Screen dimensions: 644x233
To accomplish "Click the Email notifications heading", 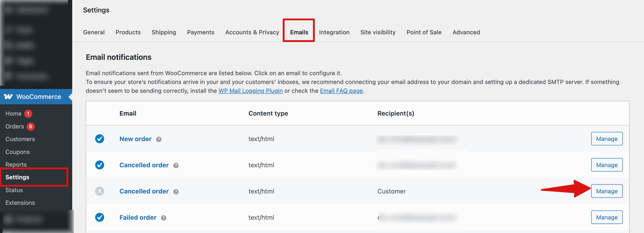I will point(118,57).
